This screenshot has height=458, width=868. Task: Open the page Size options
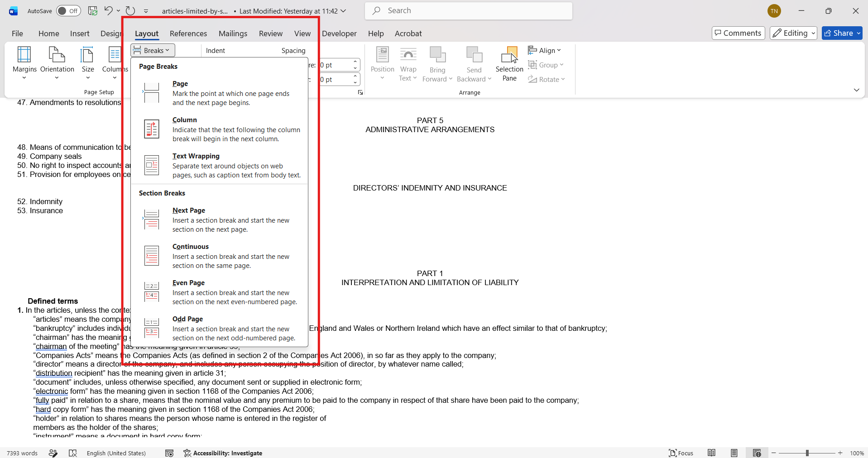point(88,63)
